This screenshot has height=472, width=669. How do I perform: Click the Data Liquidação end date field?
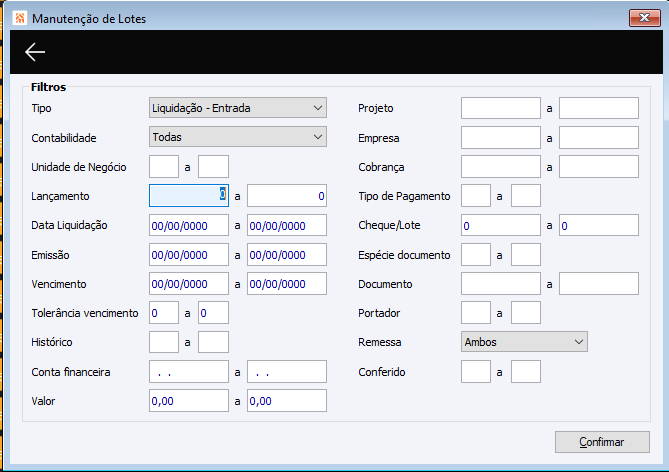pos(287,225)
